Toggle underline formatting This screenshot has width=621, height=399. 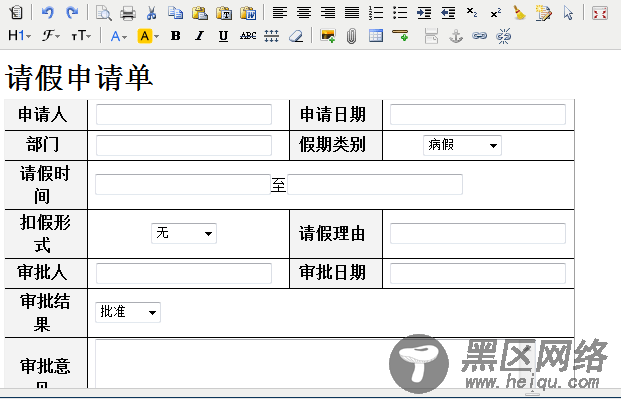pos(223,36)
